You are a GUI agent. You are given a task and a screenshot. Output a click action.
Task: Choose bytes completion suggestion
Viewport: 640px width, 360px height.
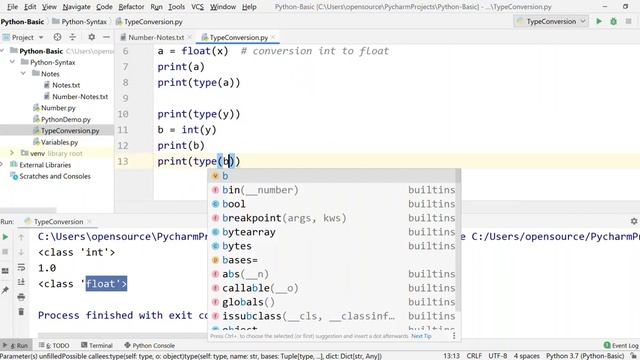point(332,246)
